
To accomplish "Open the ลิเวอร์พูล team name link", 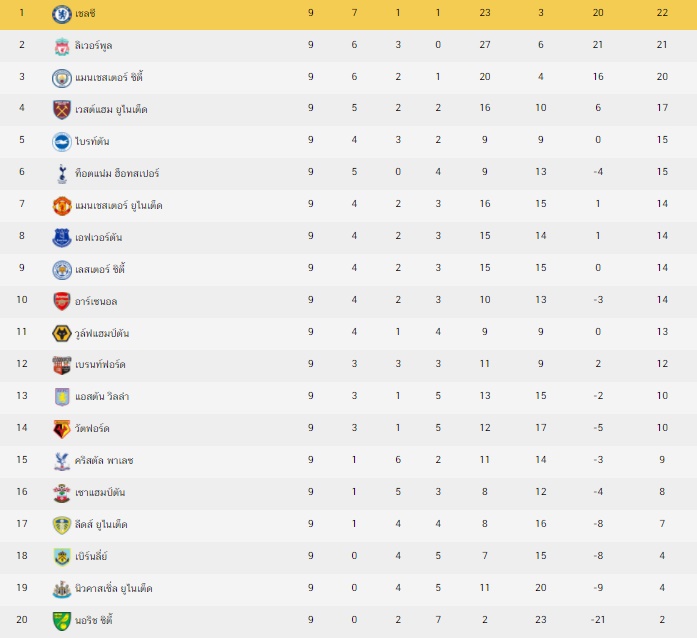I will (93, 45).
